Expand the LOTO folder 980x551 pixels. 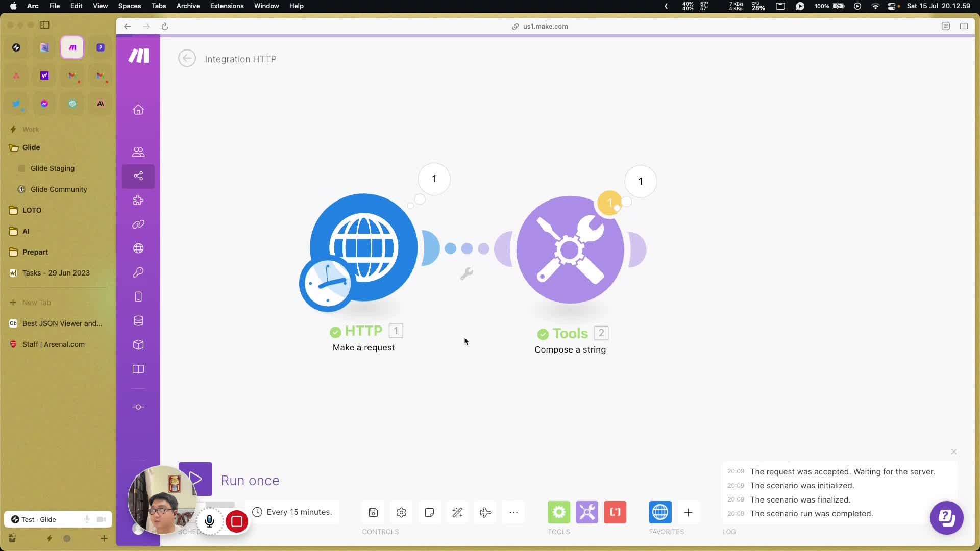click(32, 210)
